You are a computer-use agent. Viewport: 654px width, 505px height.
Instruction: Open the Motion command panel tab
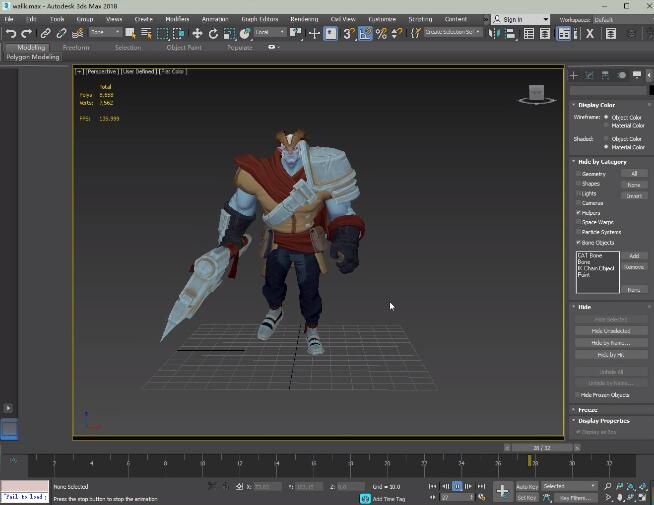point(621,75)
